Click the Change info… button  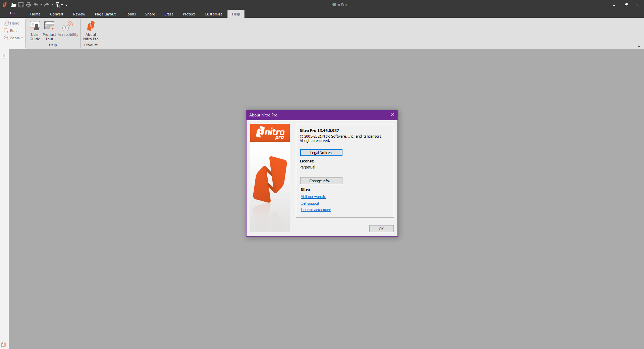pos(321,181)
